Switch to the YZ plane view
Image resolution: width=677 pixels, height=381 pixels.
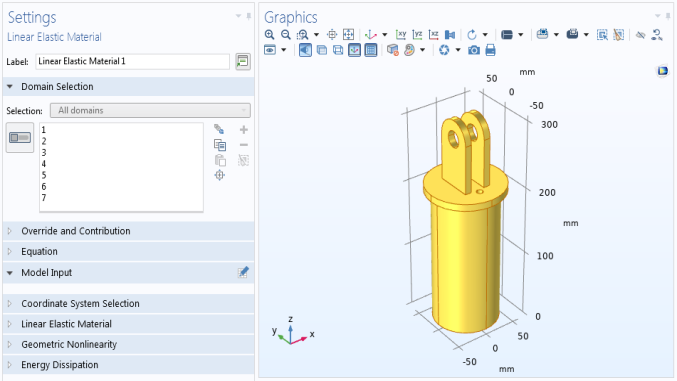tap(417, 35)
